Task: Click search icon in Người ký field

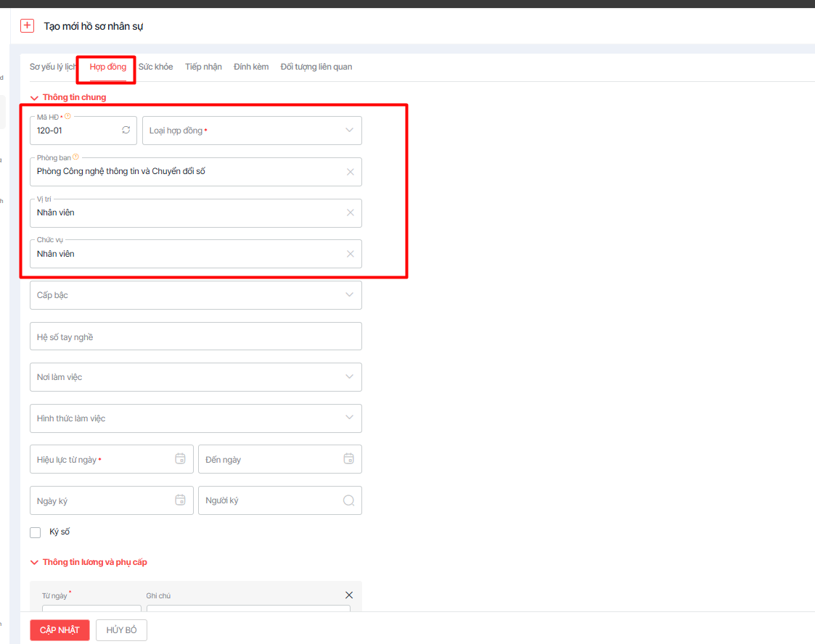Action: tap(348, 500)
